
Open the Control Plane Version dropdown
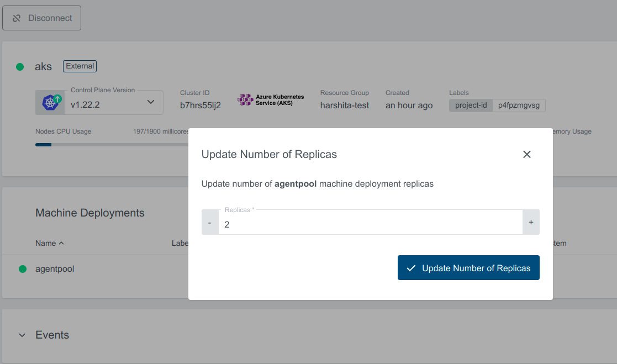[x=150, y=102]
